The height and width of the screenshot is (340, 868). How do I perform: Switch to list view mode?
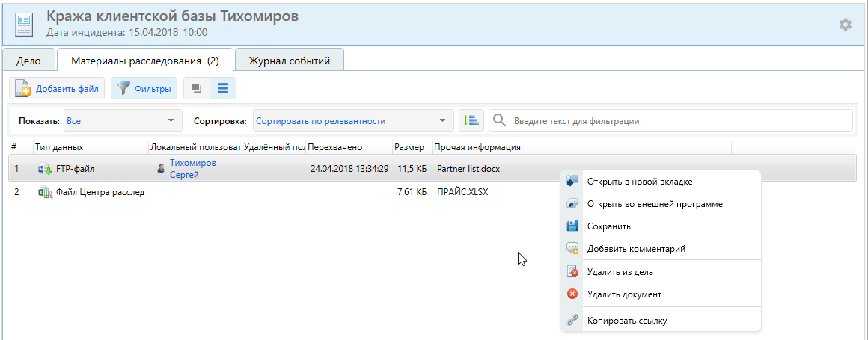click(223, 88)
